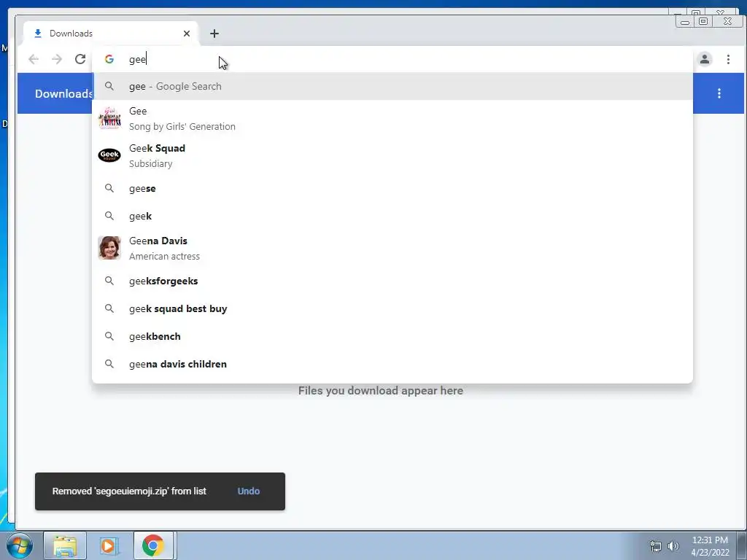
Task: Open File Explorer from taskbar
Action: 65,545
